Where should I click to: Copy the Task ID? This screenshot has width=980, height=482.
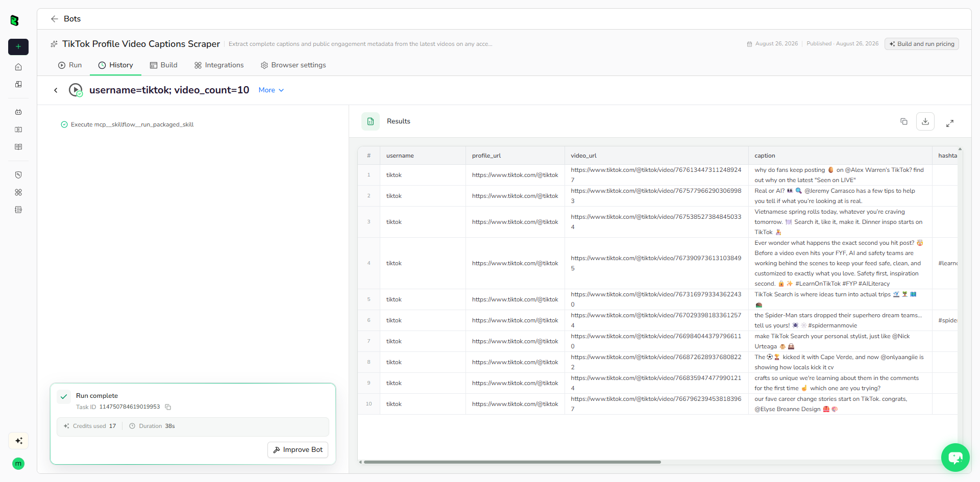coord(168,407)
